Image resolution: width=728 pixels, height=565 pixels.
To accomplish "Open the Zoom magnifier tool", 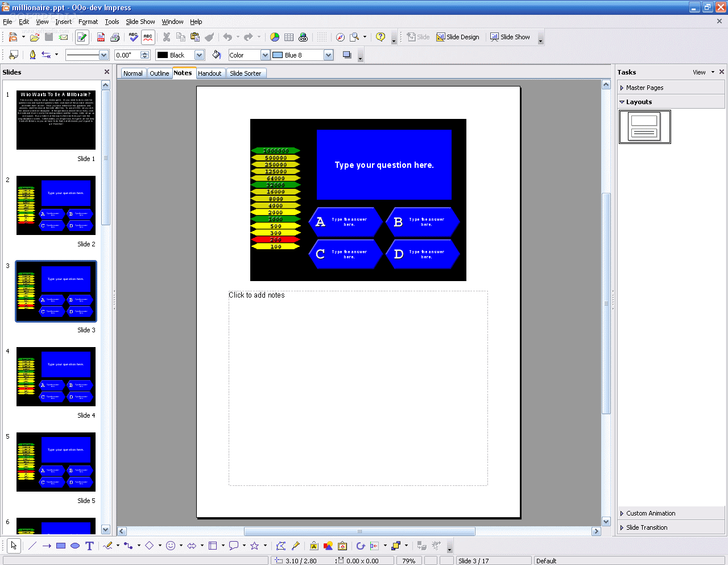I will (x=354, y=37).
